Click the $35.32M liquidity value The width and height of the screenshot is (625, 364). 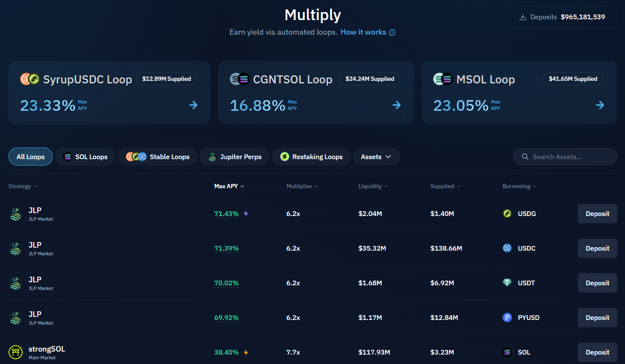tap(372, 249)
